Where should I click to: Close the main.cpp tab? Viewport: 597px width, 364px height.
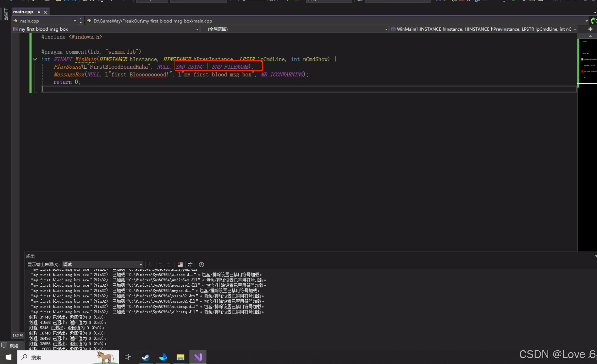[45, 12]
